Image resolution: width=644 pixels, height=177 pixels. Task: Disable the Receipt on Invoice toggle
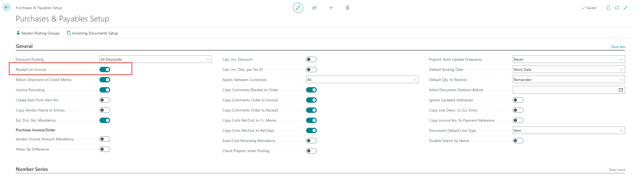(x=105, y=70)
